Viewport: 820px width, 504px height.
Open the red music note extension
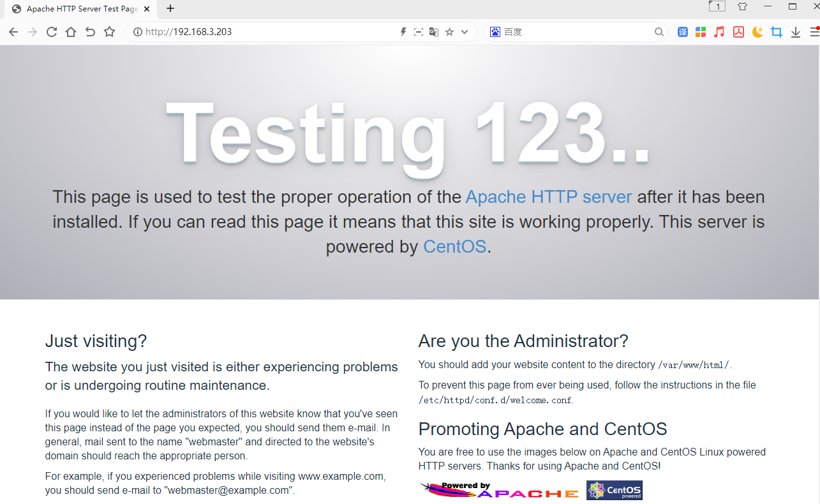pyautogui.click(x=719, y=32)
